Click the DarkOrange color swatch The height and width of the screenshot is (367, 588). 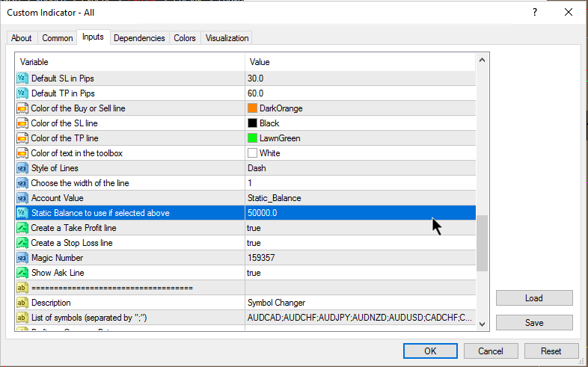pyautogui.click(x=252, y=108)
